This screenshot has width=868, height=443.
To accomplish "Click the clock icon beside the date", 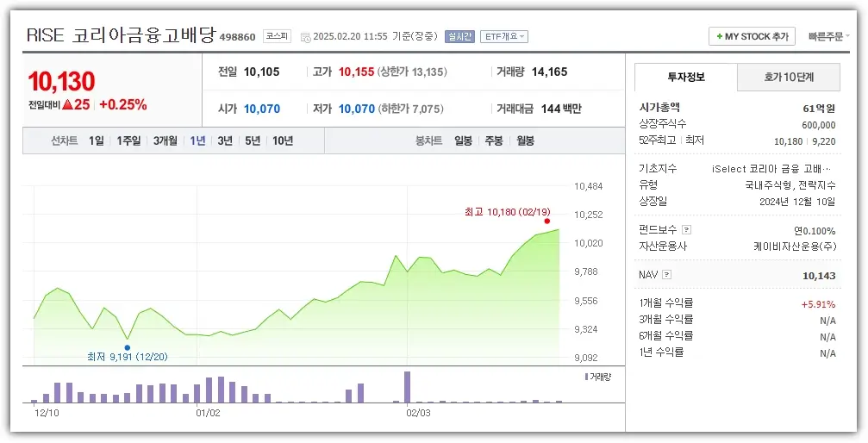I will (x=306, y=37).
